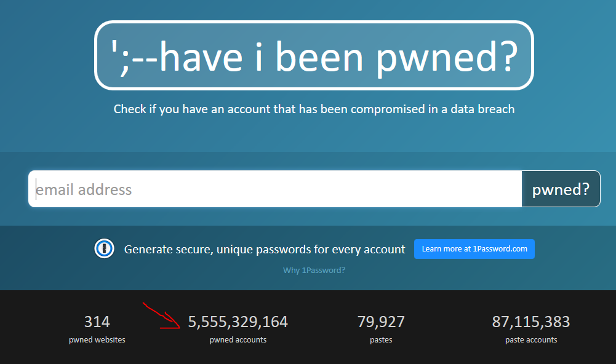Click the 5,555,329,164 pwned accounts count

point(238,322)
